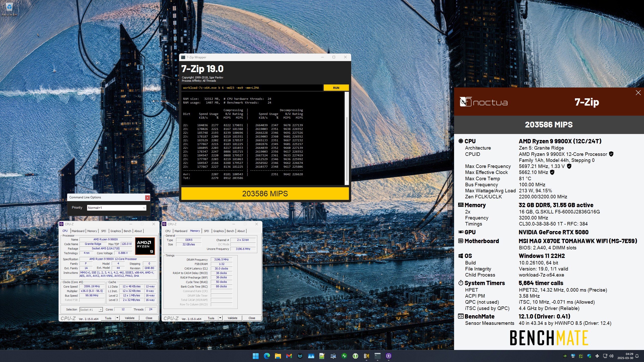The height and width of the screenshot is (362, 644).
Task: Switch to SPD tab in right CPU-Z window
Action: [x=206, y=231]
